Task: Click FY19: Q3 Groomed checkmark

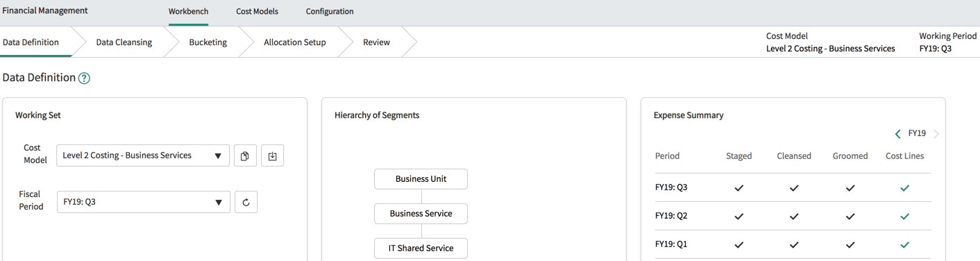Action: (x=850, y=187)
